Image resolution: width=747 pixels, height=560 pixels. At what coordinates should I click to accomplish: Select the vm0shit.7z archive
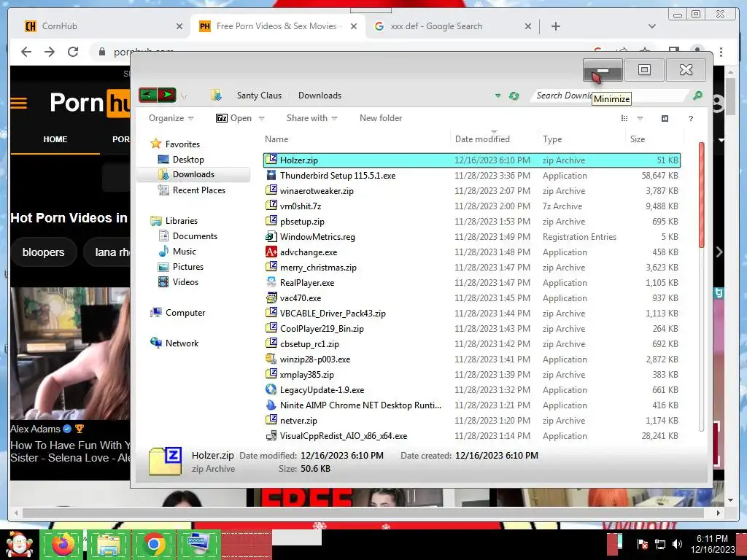pyautogui.click(x=301, y=206)
